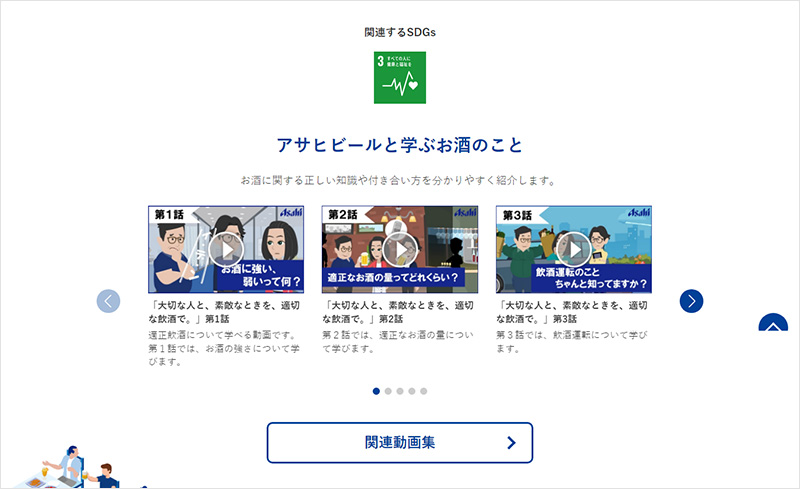Open 第1話 video title link text
Screen dimensions: 800x489
[224, 312]
